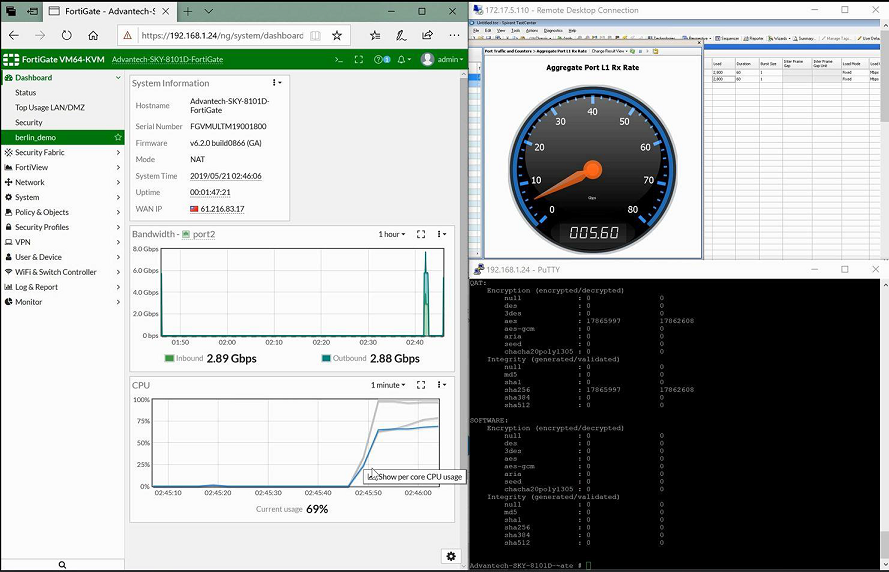This screenshot has width=889, height=572.
Task: Open Actions menu in Spirent TestCenter
Action: 532,31
